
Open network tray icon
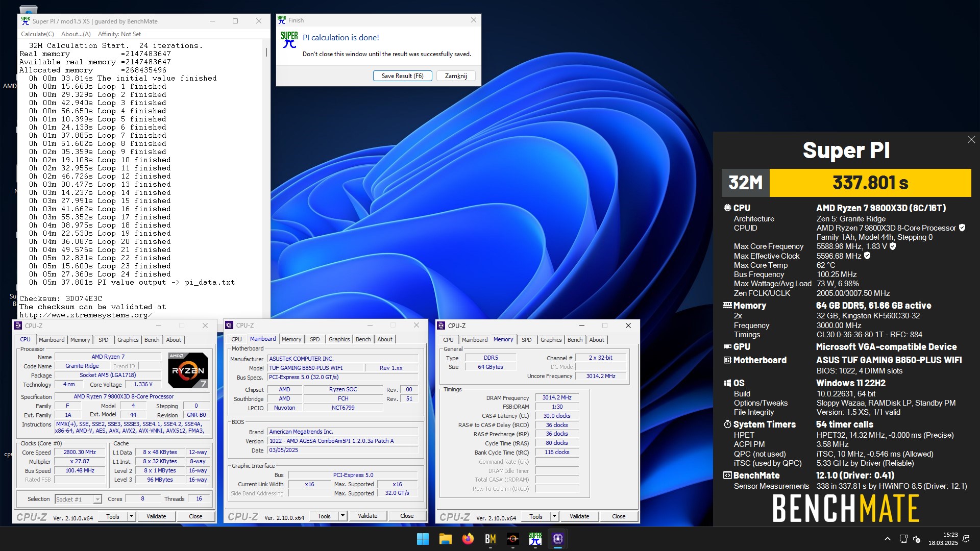tap(903, 539)
